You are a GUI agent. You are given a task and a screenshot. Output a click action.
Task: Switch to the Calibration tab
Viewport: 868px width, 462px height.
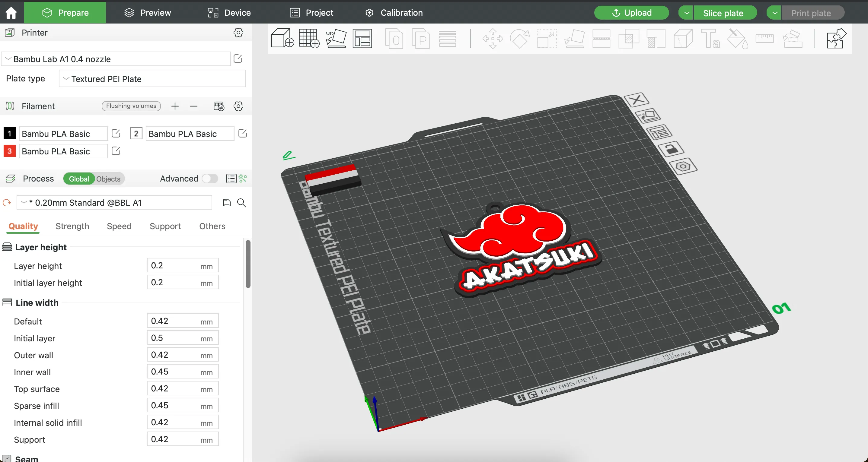coord(394,13)
